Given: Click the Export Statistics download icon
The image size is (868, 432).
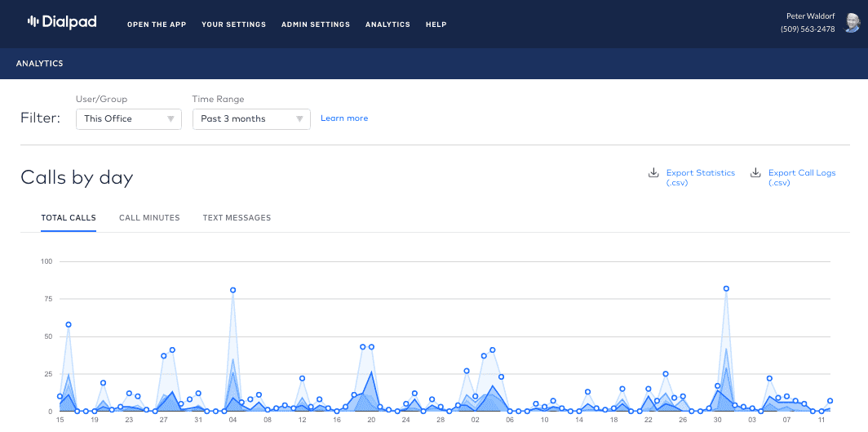Looking at the screenshot, I should tap(653, 173).
